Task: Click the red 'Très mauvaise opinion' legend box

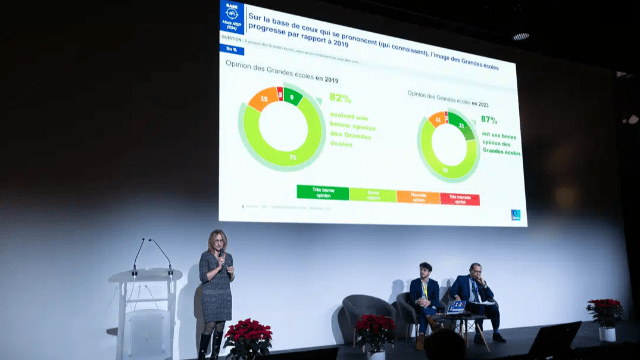Action: [460, 200]
